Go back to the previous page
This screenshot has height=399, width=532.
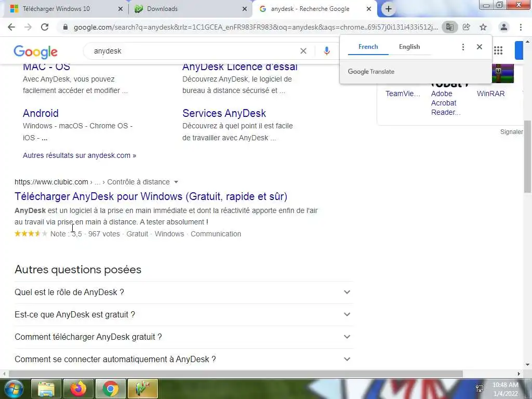coord(11,27)
